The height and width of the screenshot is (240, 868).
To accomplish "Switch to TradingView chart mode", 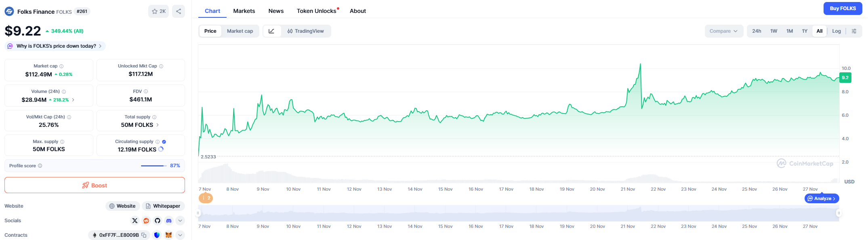I will (x=305, y=31).
